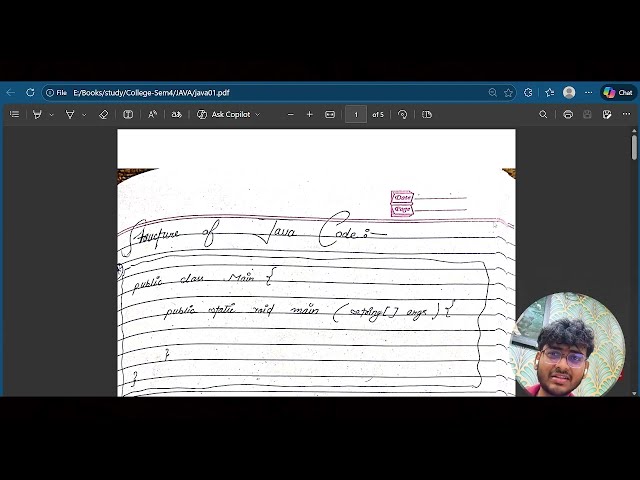The width and height of the screenshot is (640, 480).
Task: Click the scroll down arrow on PDF scrollbar
Action: pyautogui.click(x=634, y=393)
